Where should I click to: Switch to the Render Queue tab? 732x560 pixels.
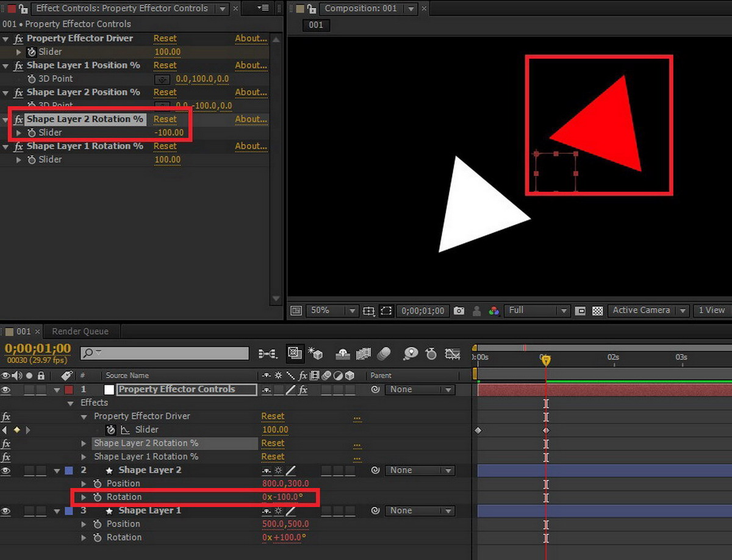coord(80,331)
